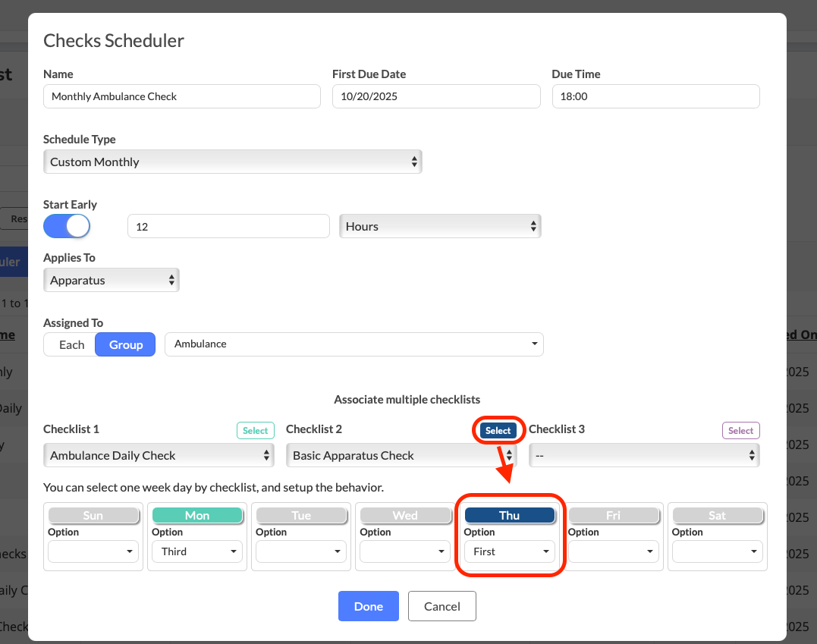
Task: Click the Checklist 2 Select badge
Action: click(498, 430)
